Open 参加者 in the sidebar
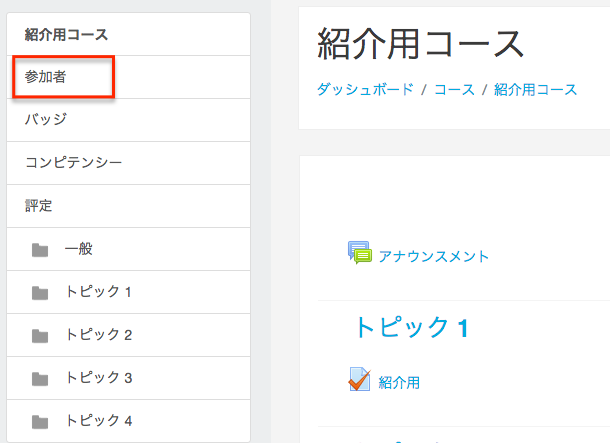Screen dimensions: 610x443 [x=46, y=77]
